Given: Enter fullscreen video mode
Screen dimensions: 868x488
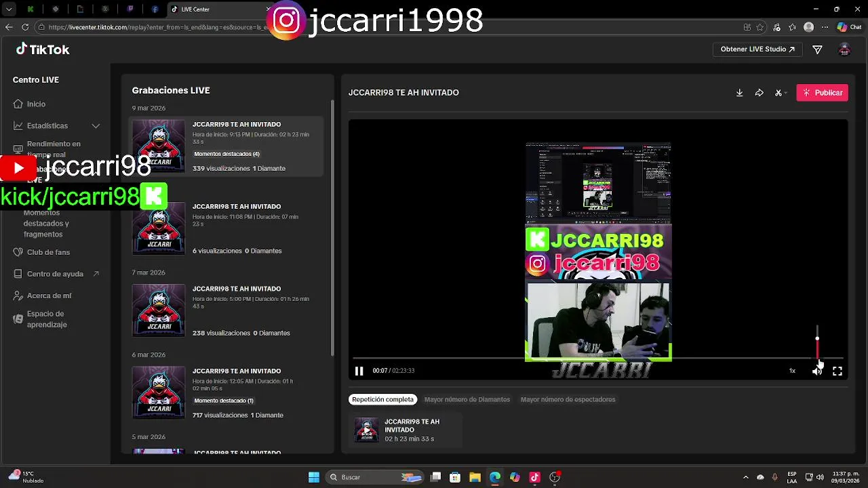Looking at the screenshot, I should click(x=837, y=371).
